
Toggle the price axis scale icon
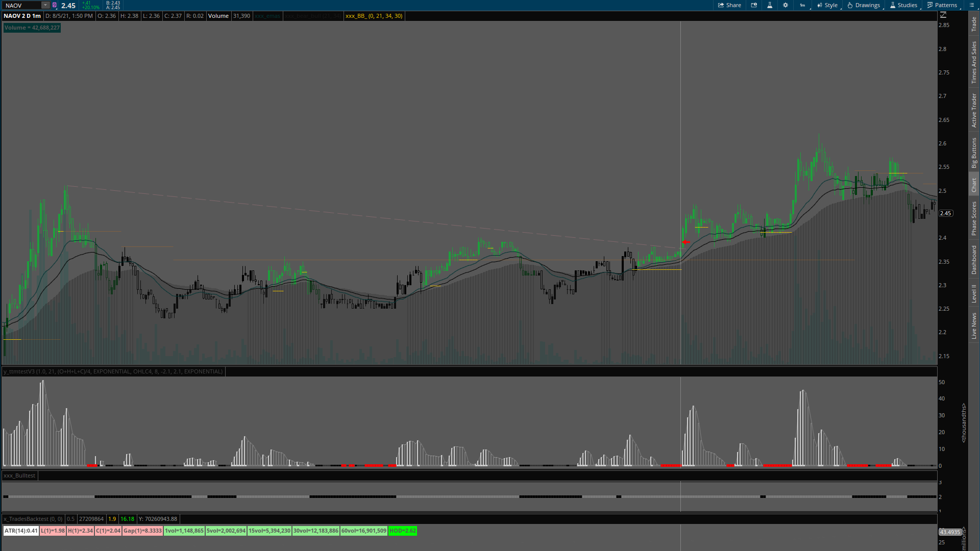click(x=943, y=15)
